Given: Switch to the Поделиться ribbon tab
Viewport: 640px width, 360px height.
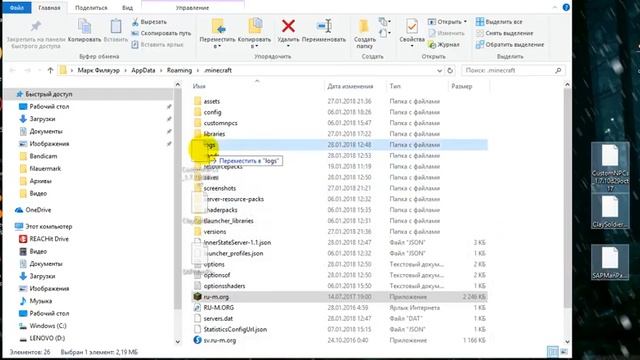Looking at the screenshot, I should click(91, 8).
